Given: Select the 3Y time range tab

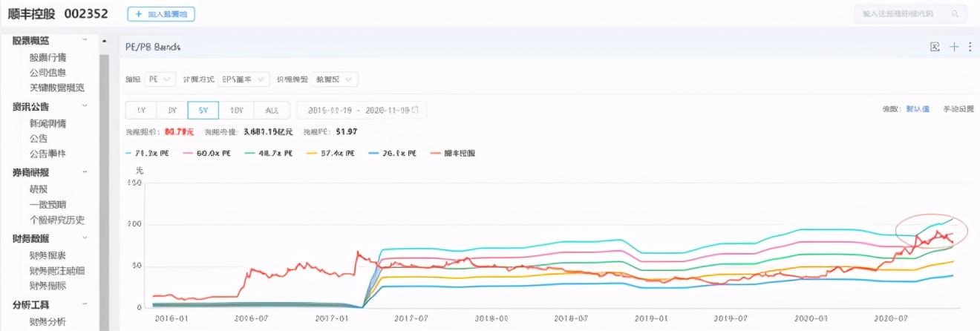Looking at the screenshot, I should pyautogui.click(x=172, y=110).
